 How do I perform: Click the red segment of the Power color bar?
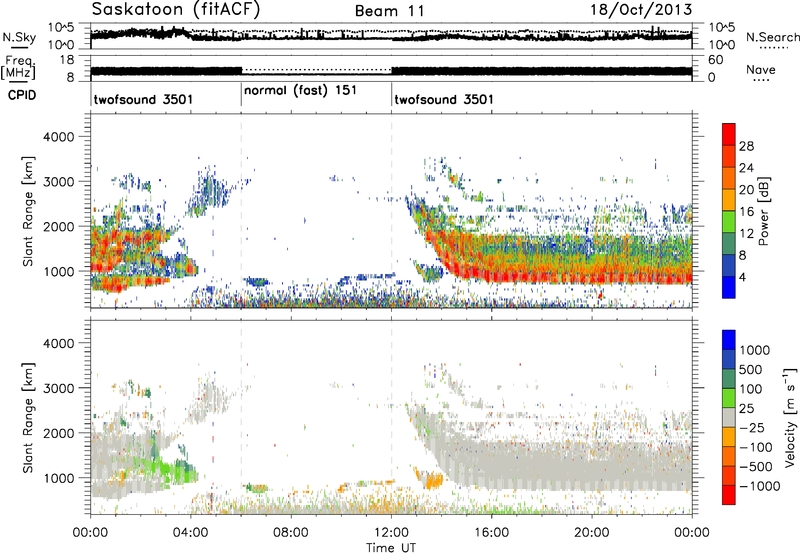pos(729,134)
